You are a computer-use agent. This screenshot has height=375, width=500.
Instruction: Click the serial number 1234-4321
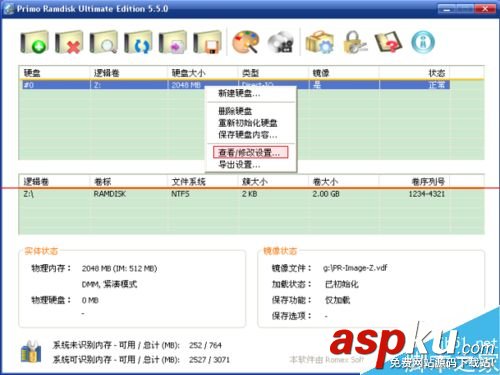pyautogui.click(x=427, y=194)
